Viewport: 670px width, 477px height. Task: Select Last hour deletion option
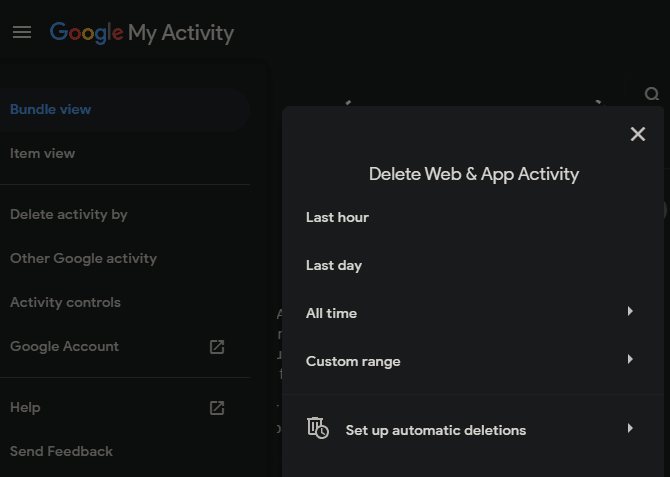(337, 217)
